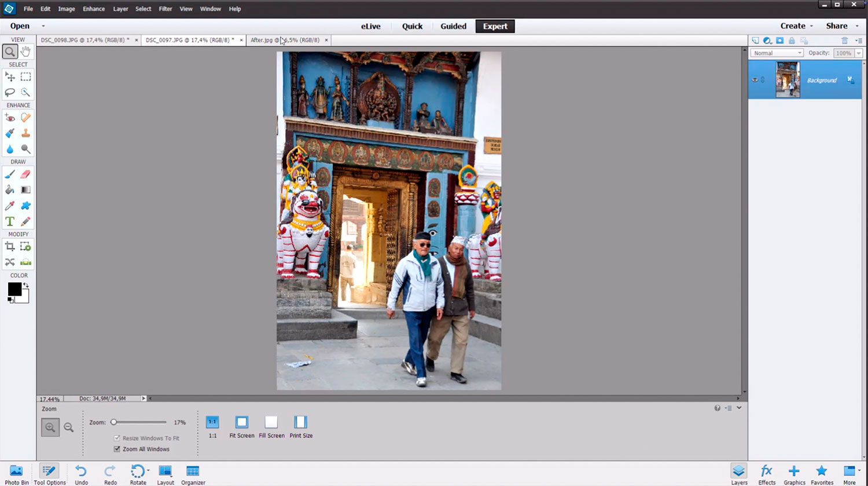Toggle Resize Windows To Fit checkbox
This screenshot has width=868, height=486.
coord(117,438)
